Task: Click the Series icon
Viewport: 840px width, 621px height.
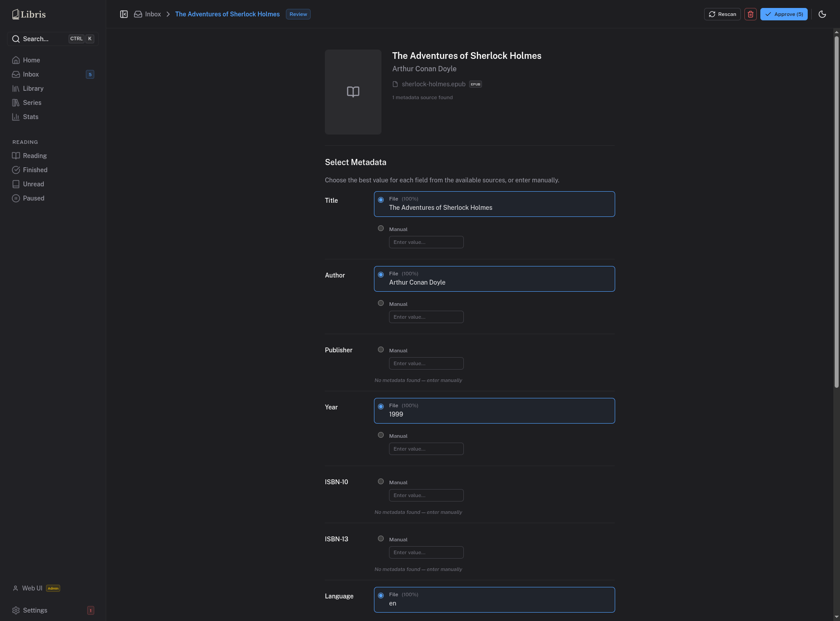Action: pyautogui.click(x=16, y=103)
